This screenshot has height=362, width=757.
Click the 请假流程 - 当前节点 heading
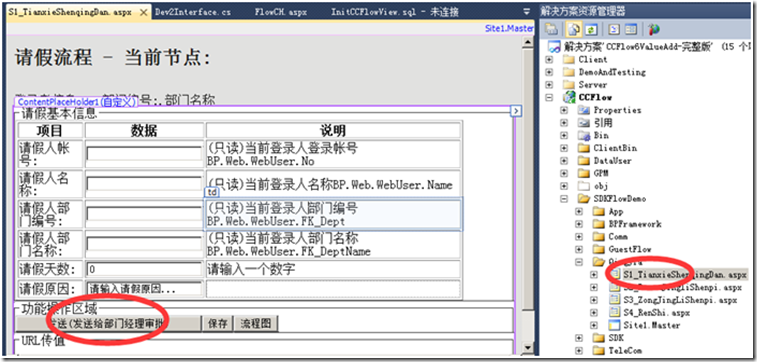coord(113,58)
